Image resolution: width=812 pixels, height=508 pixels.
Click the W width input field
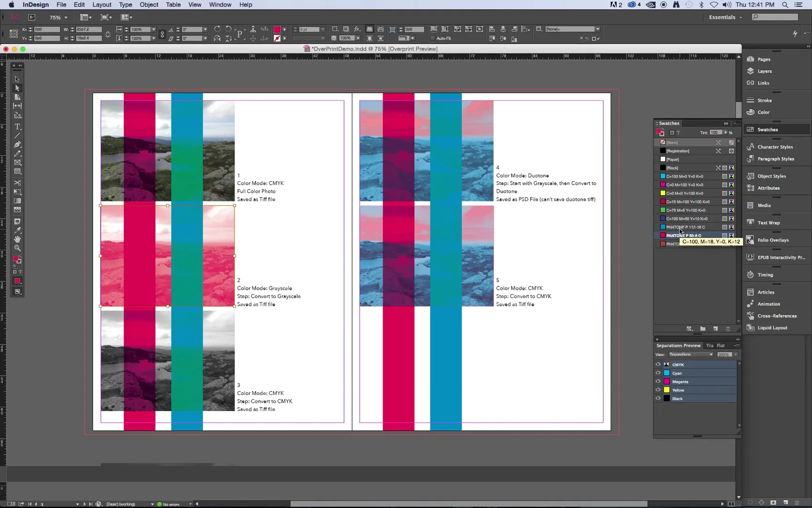88,29
